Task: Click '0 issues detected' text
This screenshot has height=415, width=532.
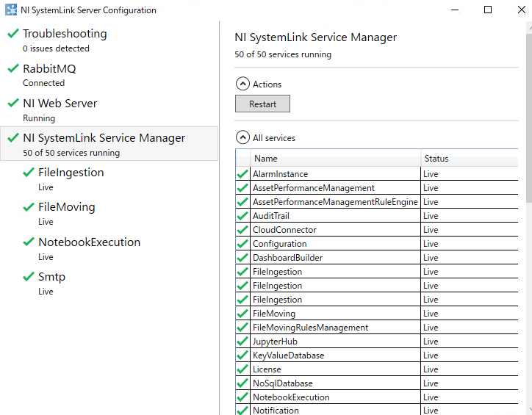Action: tap(56, 48)
